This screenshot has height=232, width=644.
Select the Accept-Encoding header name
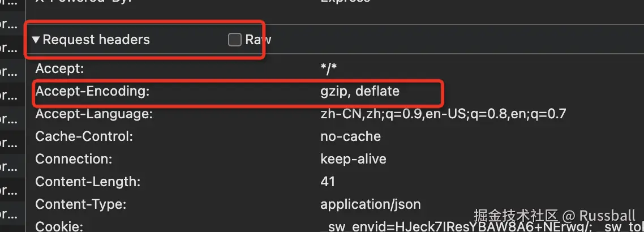(92, 91)
